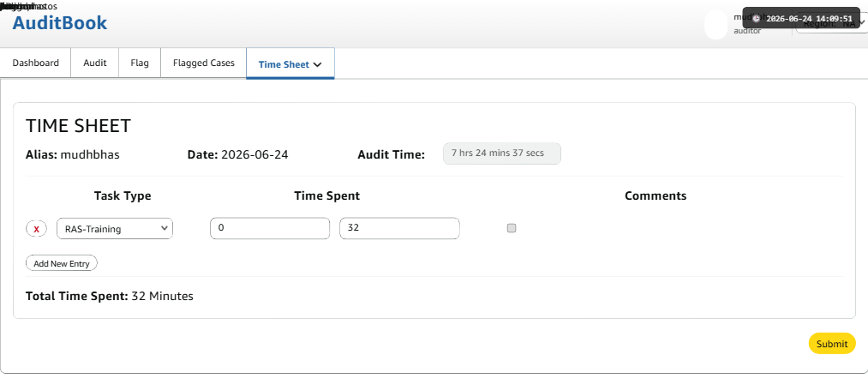Open the Flagged Cases tab
The image size is (868, 391).
click(204, 63)
